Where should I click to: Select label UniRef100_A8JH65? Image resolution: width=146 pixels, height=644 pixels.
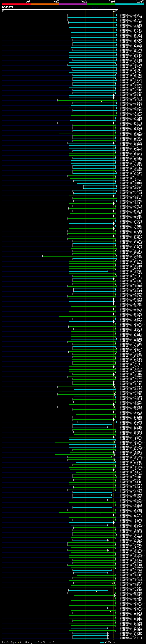click(131, 198)
